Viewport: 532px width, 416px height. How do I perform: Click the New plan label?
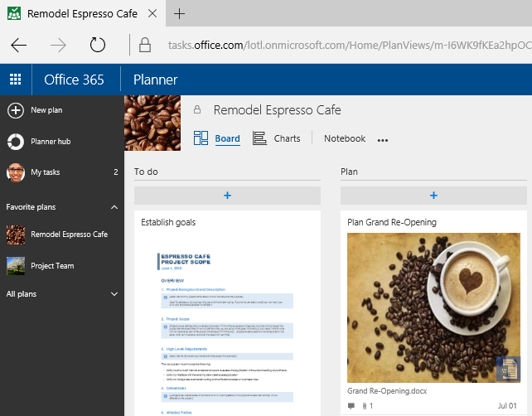pyautogui.click(x=46, y=110)
